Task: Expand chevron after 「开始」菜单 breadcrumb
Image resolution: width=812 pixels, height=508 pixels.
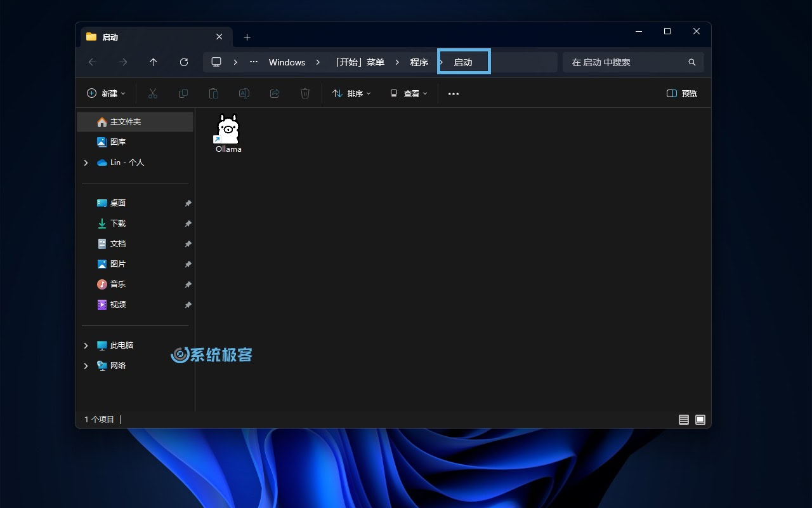Action: pos(397,62)
